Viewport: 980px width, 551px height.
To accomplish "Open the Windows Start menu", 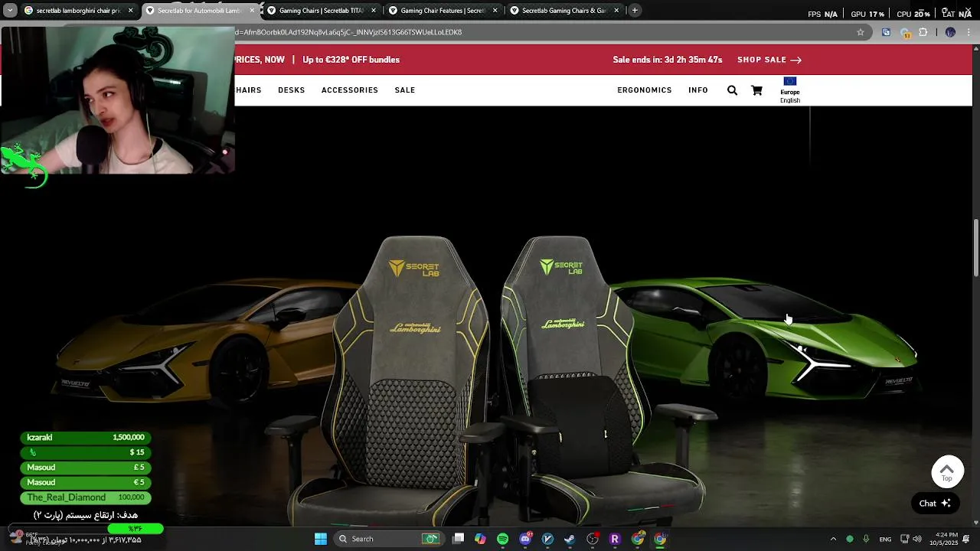I will pos(321,539).
